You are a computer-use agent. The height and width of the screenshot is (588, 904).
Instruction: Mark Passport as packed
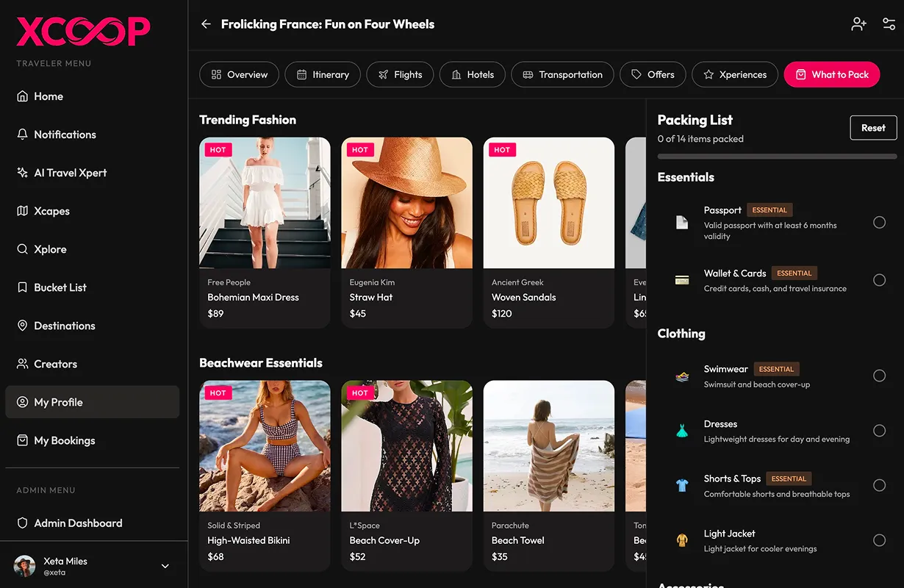pos(879,222)
